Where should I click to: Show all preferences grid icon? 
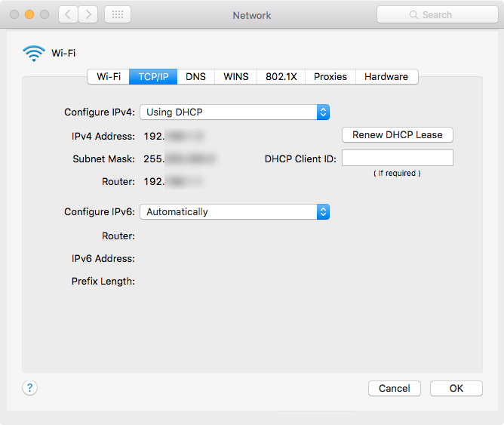click(x=118, y=14)
